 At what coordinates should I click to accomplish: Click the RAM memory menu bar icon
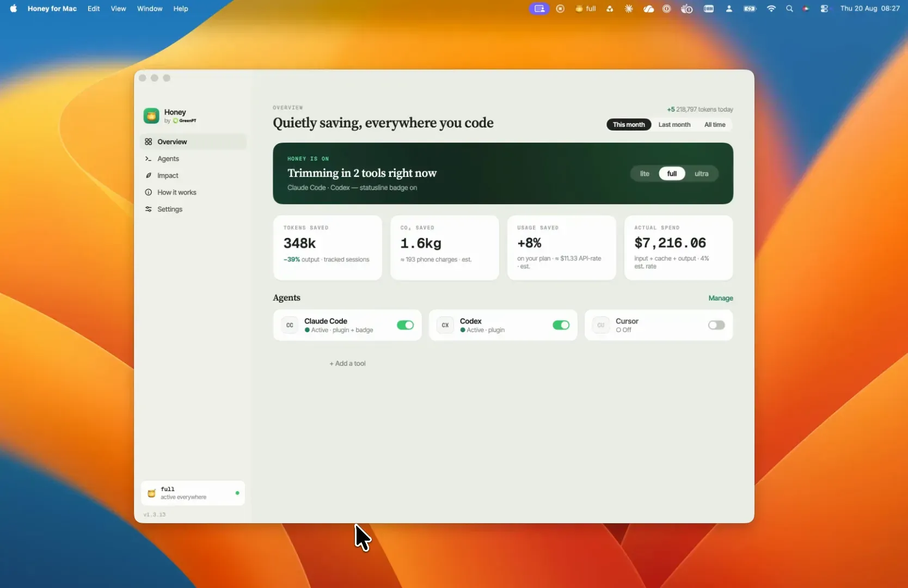(709, 9)
